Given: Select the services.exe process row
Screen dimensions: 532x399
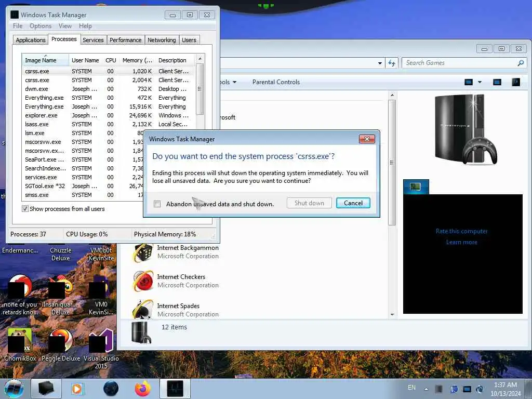Looking at the screenshot, I should [83, 177].
